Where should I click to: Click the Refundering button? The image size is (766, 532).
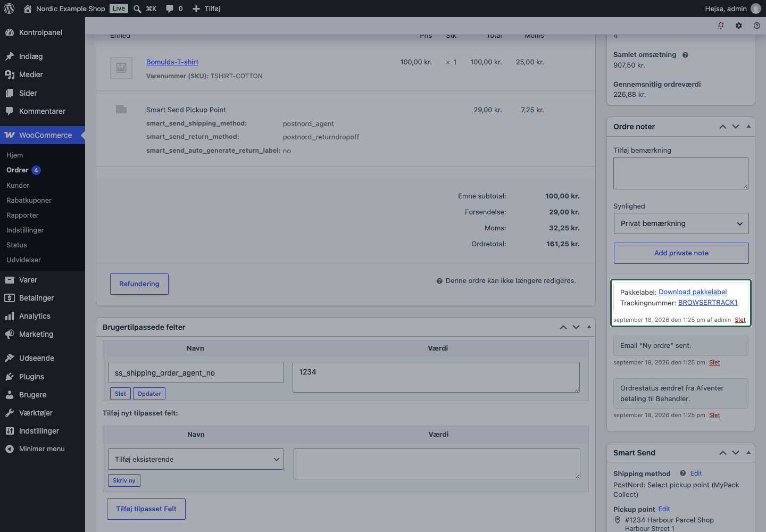coord(139,284)
